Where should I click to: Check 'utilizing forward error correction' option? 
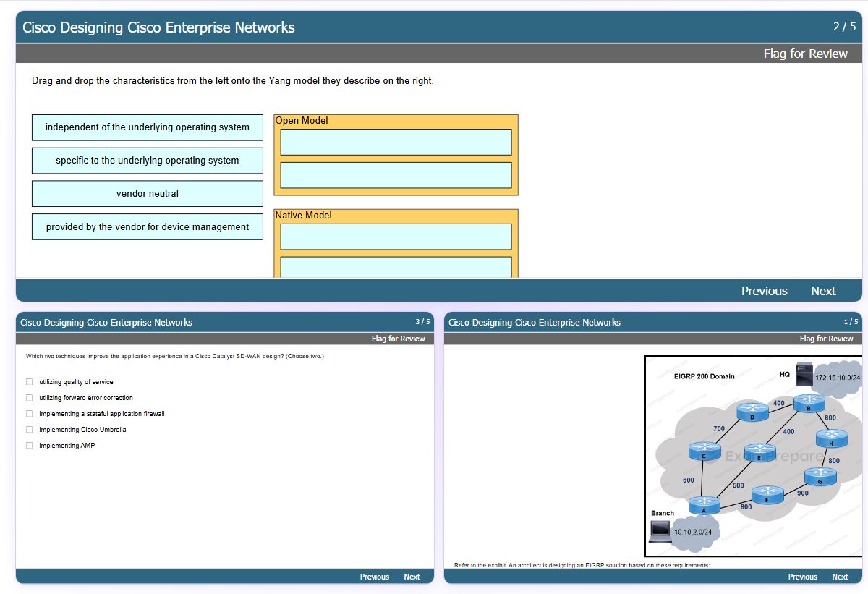point(30,398)
